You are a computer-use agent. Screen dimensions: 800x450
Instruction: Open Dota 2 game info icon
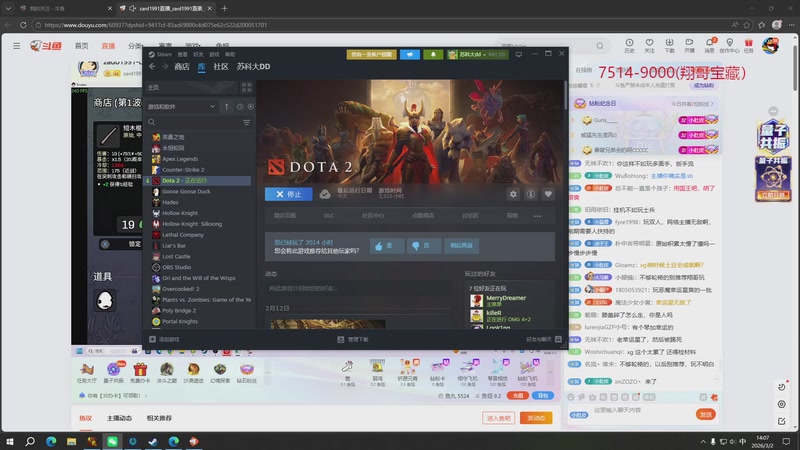(531, 194)
